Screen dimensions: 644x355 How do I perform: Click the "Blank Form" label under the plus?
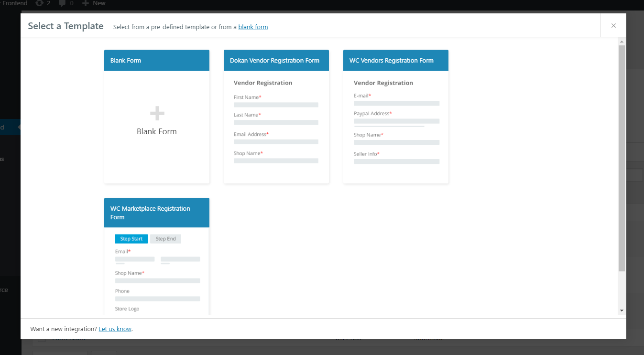pyautogui.click(x=157, y=131)
